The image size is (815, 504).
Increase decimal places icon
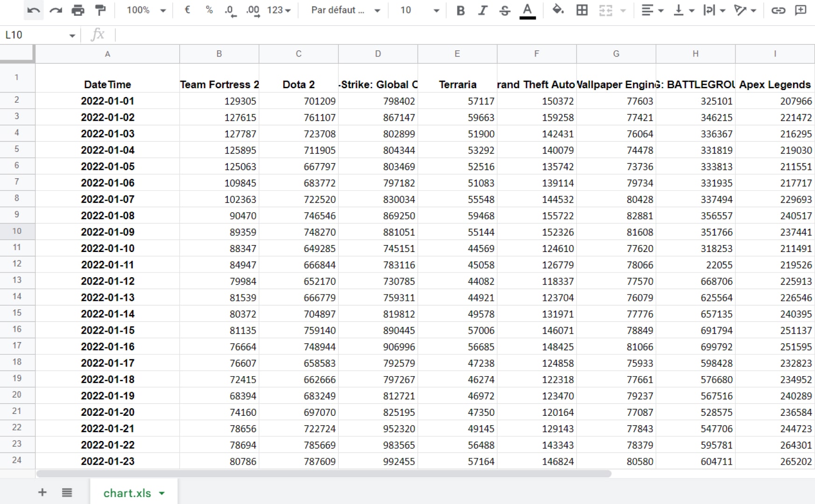pos(253,10)
